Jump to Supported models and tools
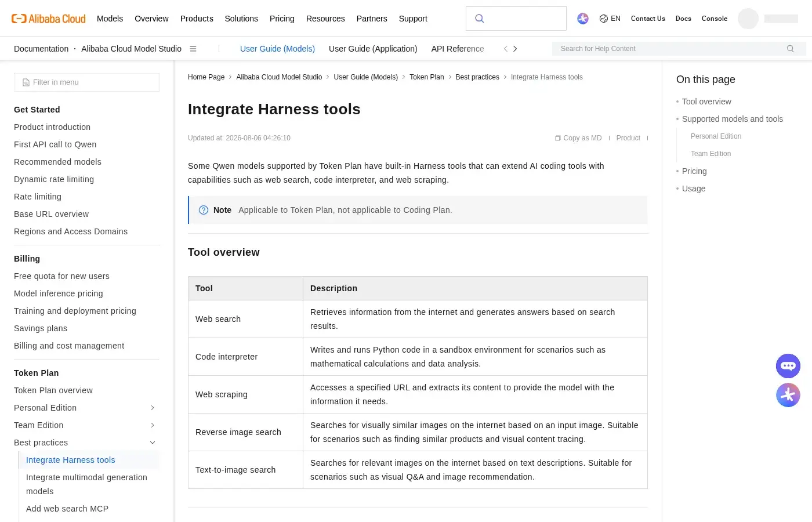The height and width of the screenshot is (522, 812). coord(733,119)
